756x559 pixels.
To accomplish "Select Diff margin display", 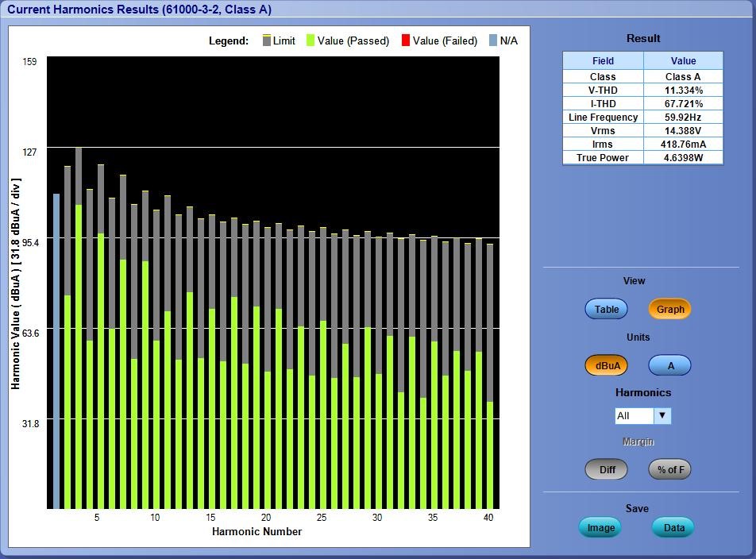I will [606, 469].
